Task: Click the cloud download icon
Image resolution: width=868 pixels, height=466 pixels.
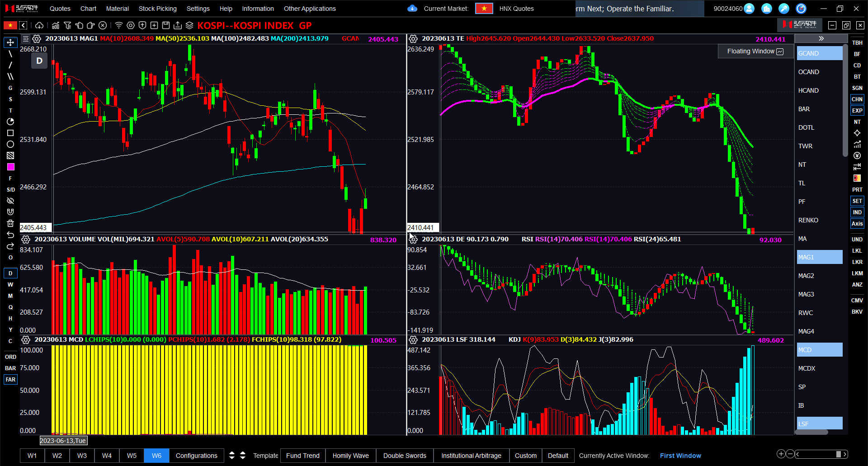Action: 39,25
